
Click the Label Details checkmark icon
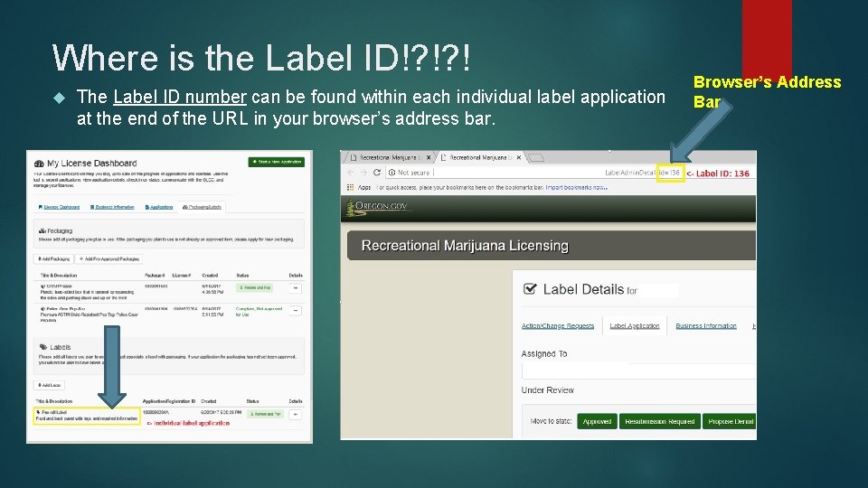click(530, 289)
